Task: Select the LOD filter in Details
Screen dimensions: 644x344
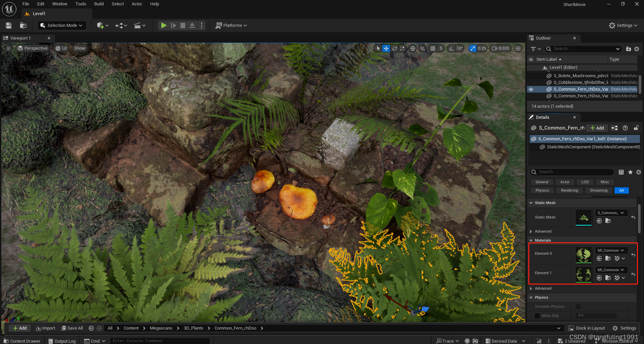Action: tap(585, 182)
